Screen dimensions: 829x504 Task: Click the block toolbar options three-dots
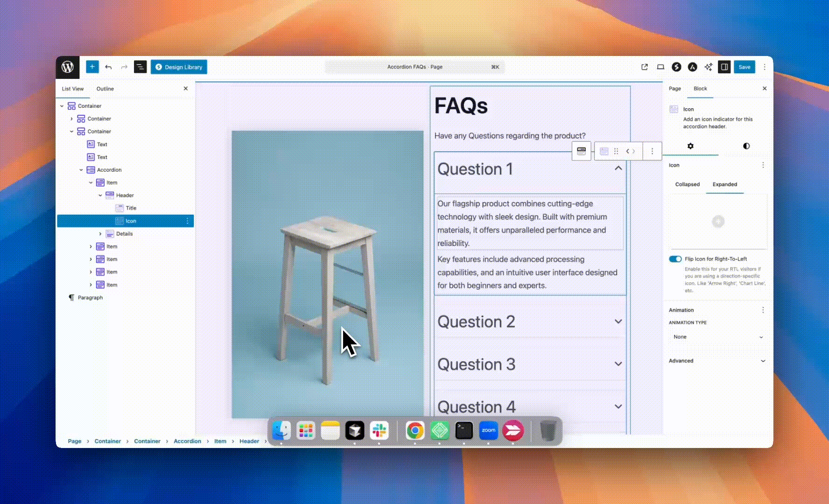tap(652, 151)
